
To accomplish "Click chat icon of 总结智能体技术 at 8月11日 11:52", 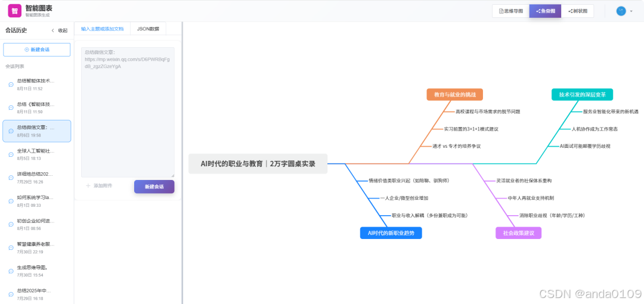I will (11, 84).
